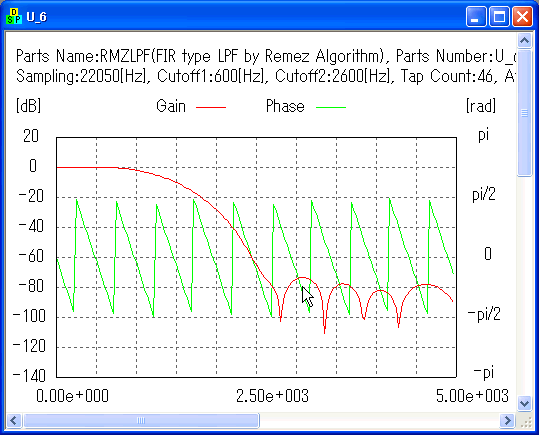Click the window resize grip corner
Screen dimensions: 539x435
click(x=526, y=422)
